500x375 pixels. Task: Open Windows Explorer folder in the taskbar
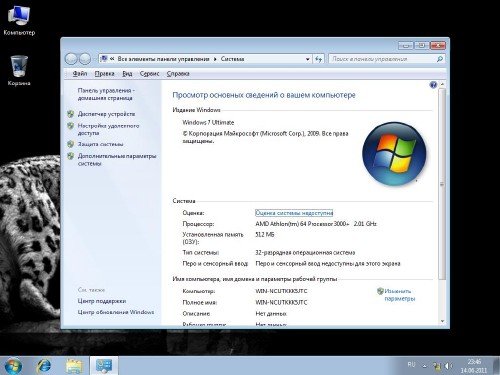click(x=74, y=366)
